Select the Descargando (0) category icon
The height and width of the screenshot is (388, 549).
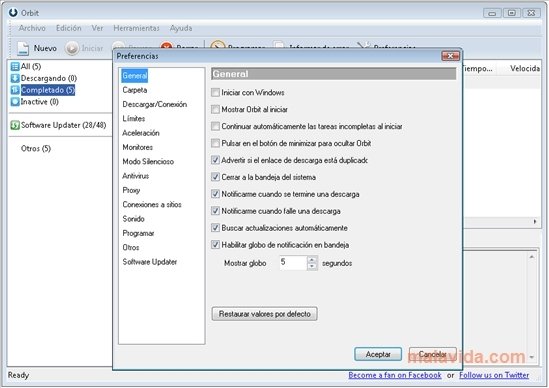[x=15, y=78]
